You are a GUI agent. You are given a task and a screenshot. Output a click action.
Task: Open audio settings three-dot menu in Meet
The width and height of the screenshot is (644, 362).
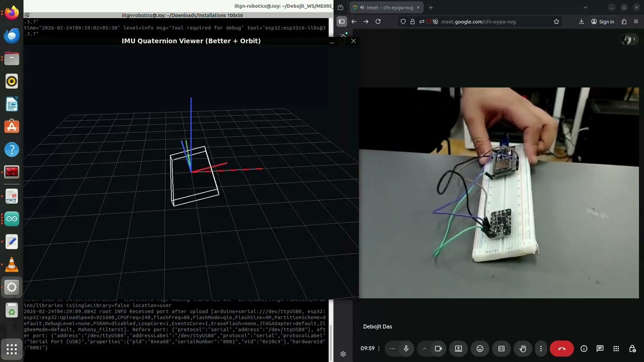click(x=392, y=348)
